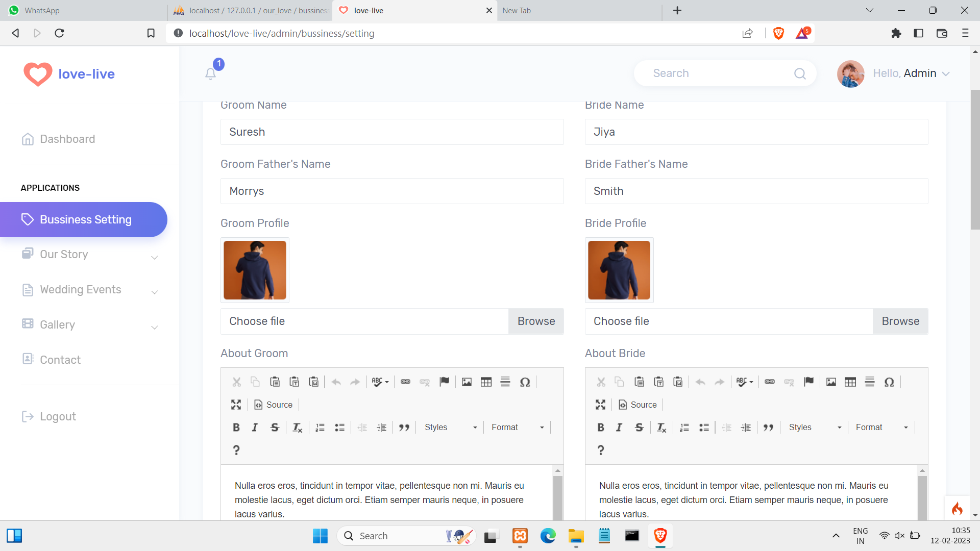Image resolution: width=980 pixels, height=551 pixels.
Task: Open the notifications bell icon
Action: [x=211, y=73]
